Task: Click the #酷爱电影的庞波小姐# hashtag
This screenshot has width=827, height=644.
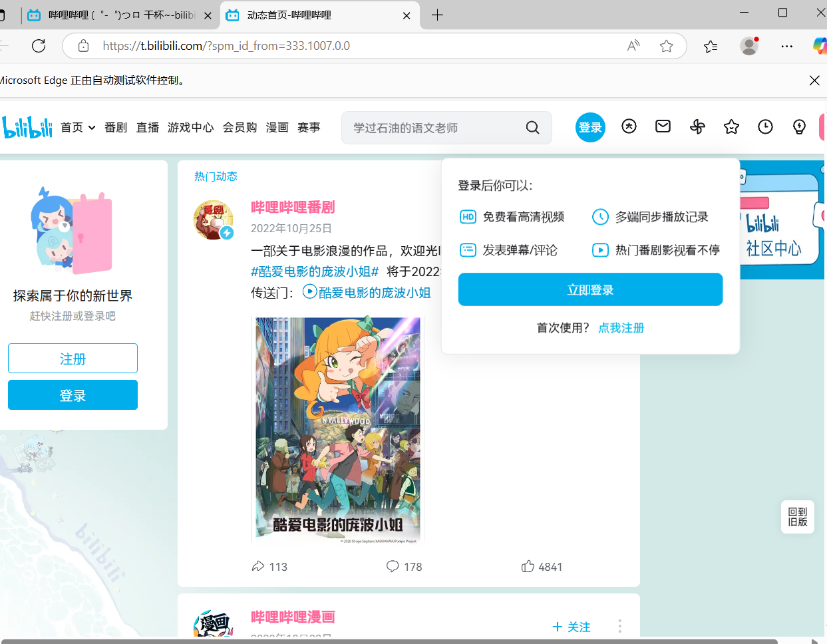Action: [315, 271]
